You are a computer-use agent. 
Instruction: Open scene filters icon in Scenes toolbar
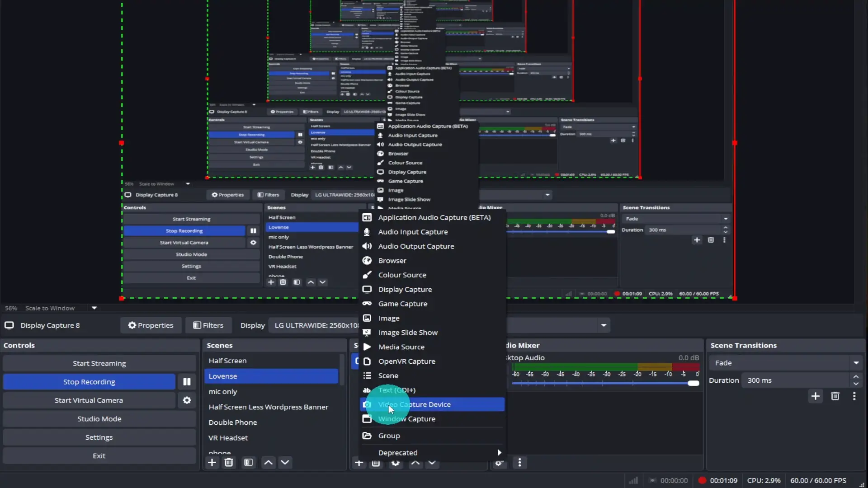click(x=248, y=462)
